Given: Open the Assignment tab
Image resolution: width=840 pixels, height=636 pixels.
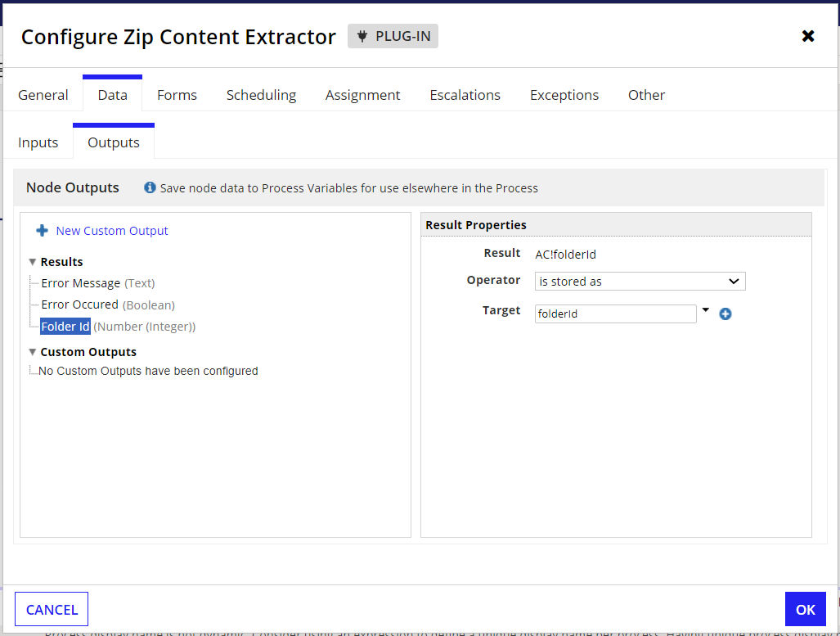Looking at the screenshot, I should 362,95.
